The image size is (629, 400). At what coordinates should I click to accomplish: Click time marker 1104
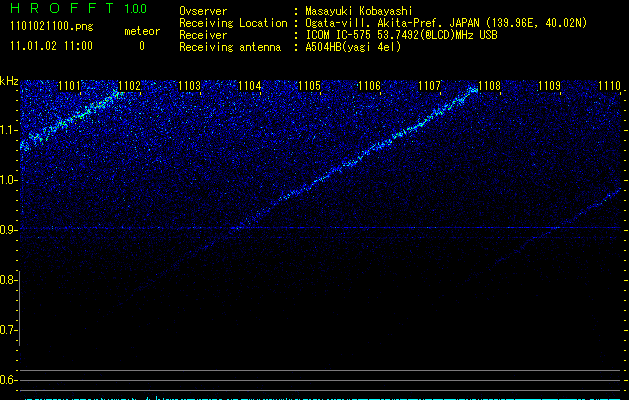[250, 85]
